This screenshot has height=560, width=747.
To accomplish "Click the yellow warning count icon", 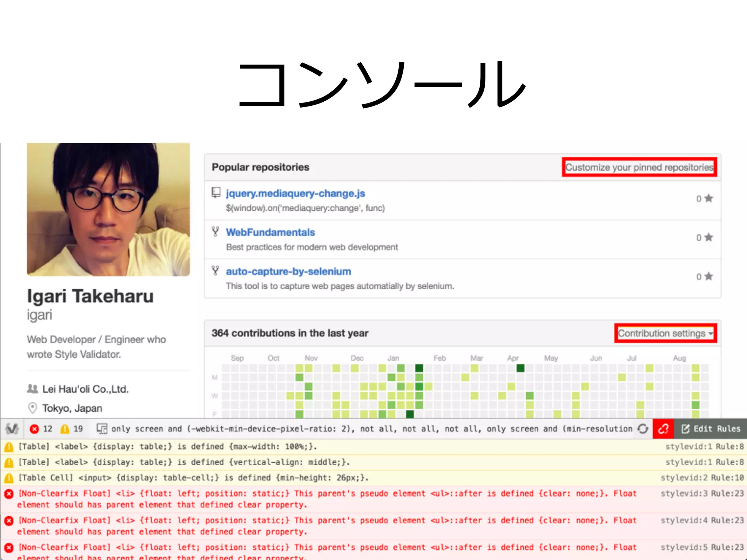I will tap(65, 429).
